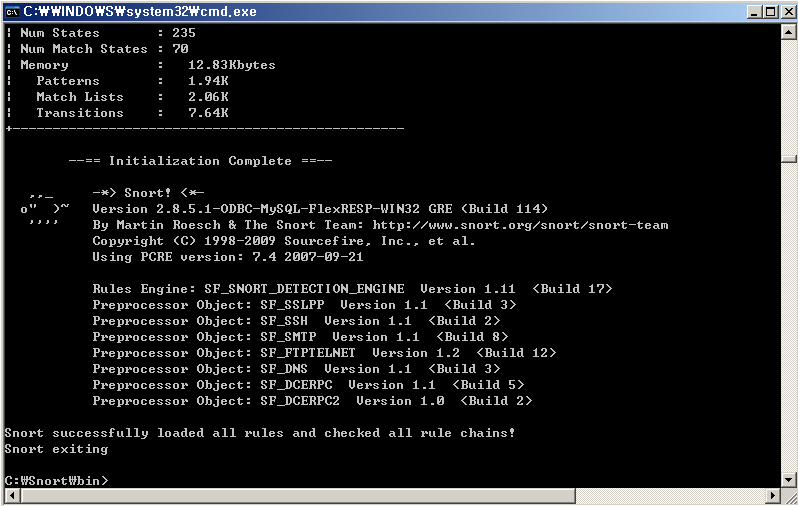Click the horizontal scrollbar left arrow
The image size is (798, 506).
(12, 495)
